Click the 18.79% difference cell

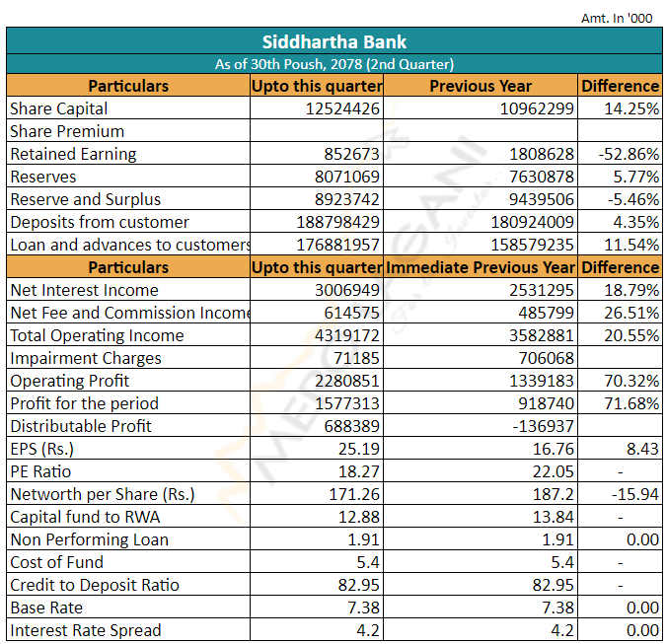620,290
